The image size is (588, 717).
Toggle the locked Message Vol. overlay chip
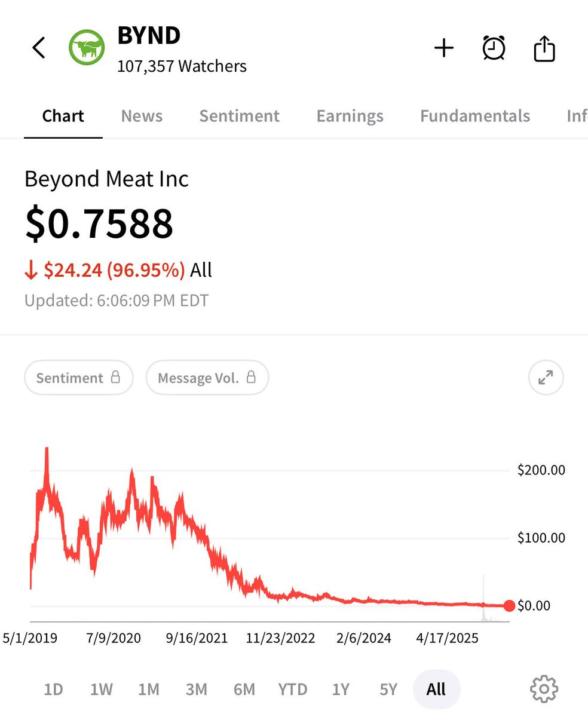click(207, 378)
